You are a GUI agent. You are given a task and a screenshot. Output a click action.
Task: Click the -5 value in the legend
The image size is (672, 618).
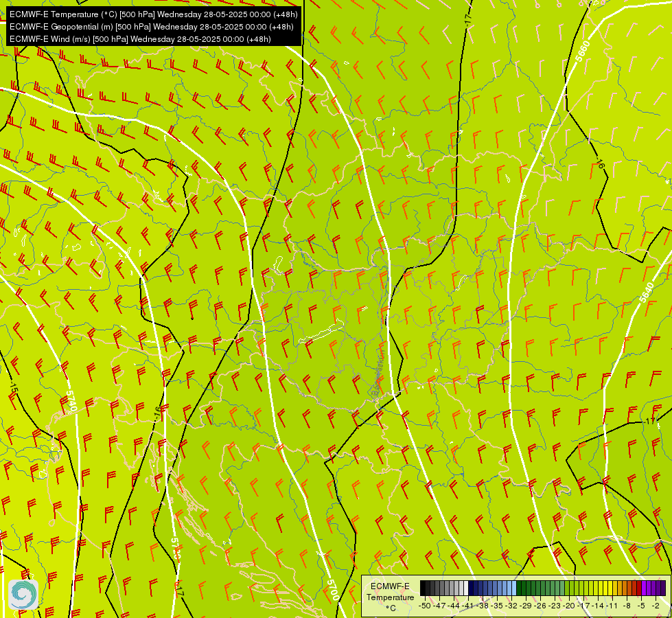[x=641, y=606]
